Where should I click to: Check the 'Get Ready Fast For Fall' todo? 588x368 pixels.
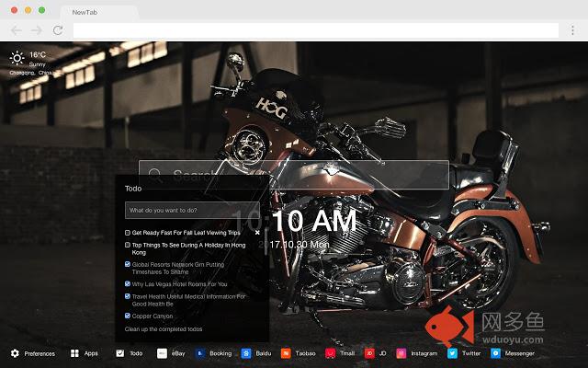128,233
